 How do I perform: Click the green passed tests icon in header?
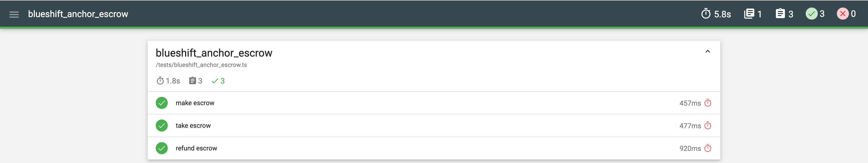pyautogui.click(x=811, y=14)
